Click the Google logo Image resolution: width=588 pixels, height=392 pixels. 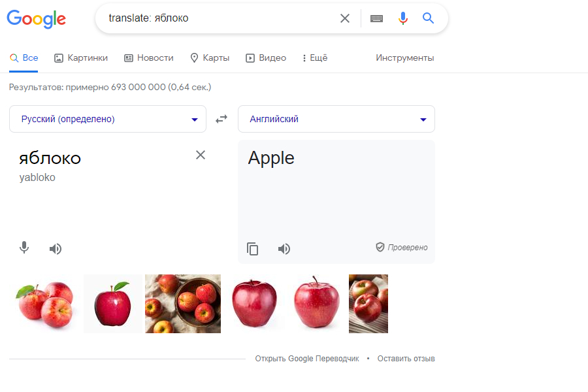[x=37, y=19]
